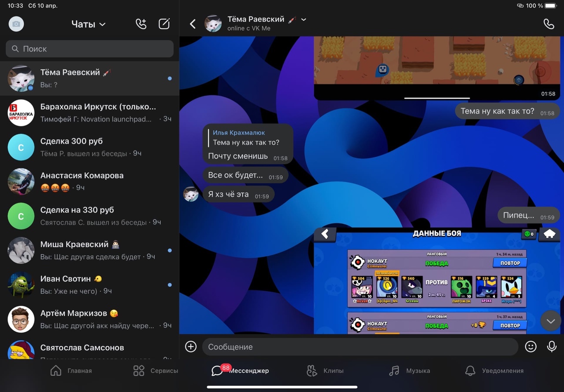Switch to the Главная tab
This screenshot has width=564, height=392.
[x=71, y=370]
